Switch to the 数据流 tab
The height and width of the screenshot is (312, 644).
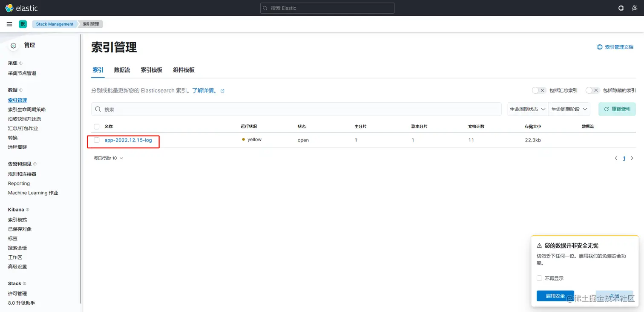coord(122,70)
